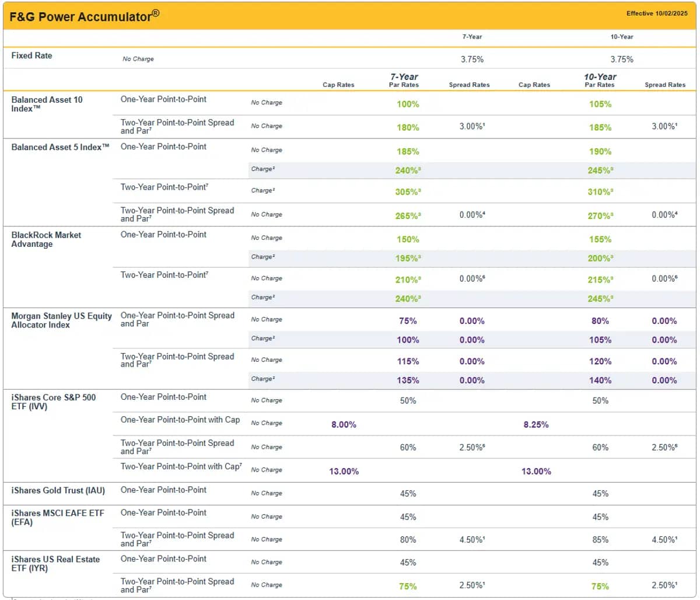Click the IVV 7-Year cap rate 8.00%
The image size is (700, 600).
click(x=344, y=424)
